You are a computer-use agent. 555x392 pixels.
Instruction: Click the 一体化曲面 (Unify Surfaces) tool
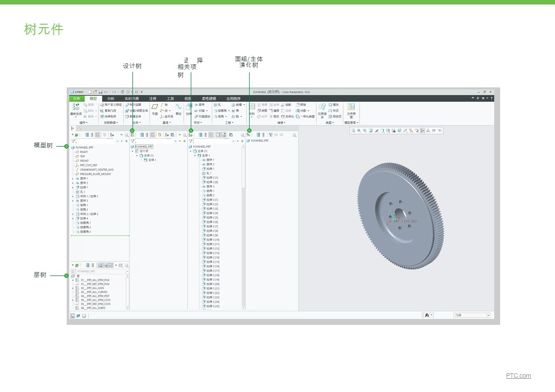click(x=305, y=117)
